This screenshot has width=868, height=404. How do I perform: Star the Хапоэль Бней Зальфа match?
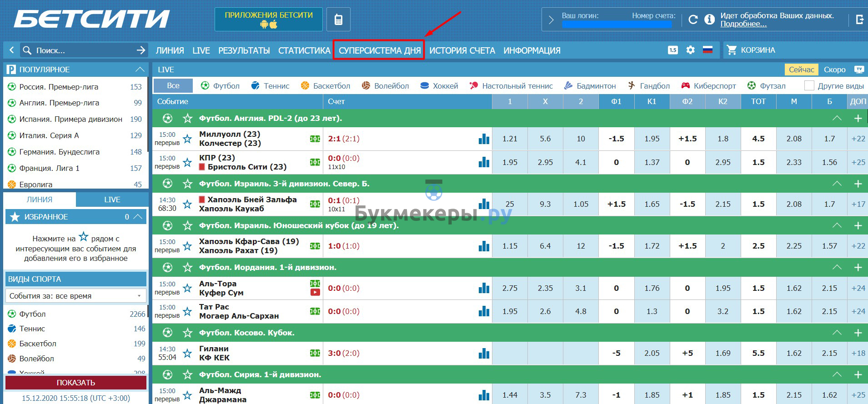(187, 204)
